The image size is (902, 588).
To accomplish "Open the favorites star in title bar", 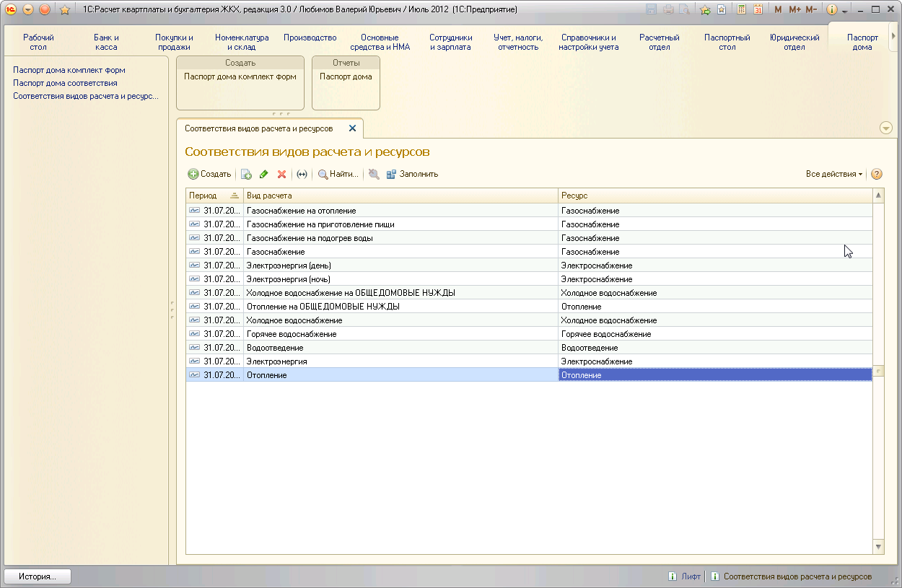I will click(x=64, y=9).
